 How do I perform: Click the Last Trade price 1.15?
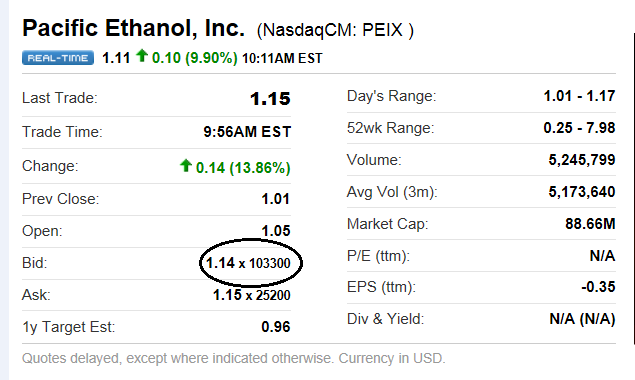[270, 99]
